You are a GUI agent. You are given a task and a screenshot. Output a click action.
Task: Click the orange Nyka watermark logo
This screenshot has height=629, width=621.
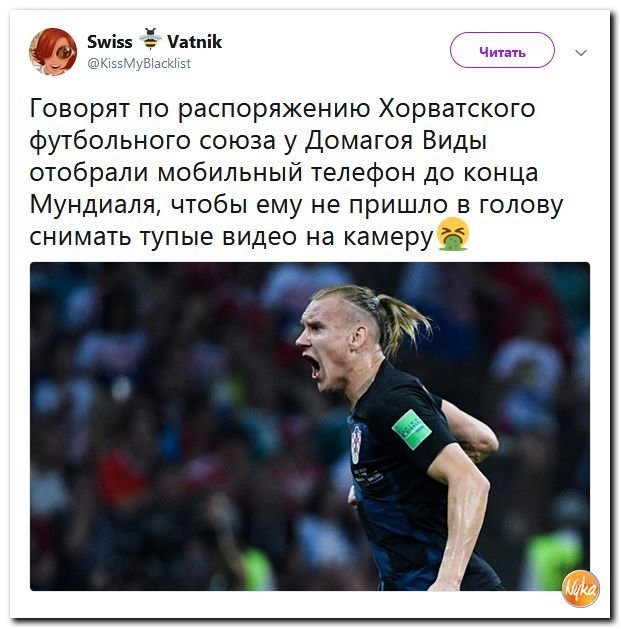[580, 588]
